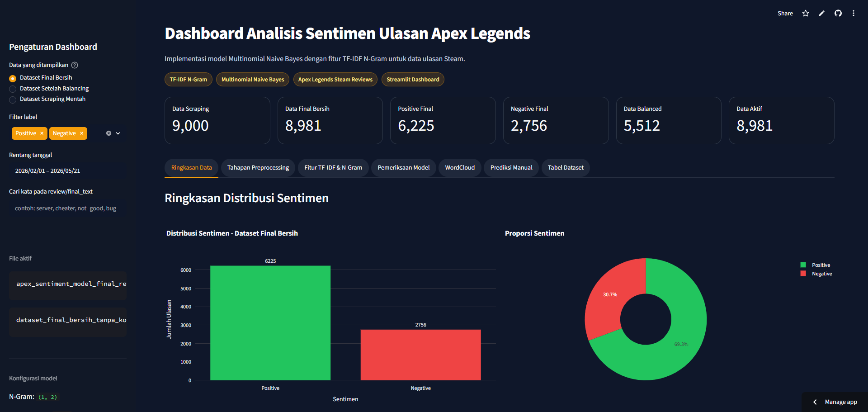Toggle Positive series in pie legend
Viewport: 868px width, 412px height.
coord(816,265)
